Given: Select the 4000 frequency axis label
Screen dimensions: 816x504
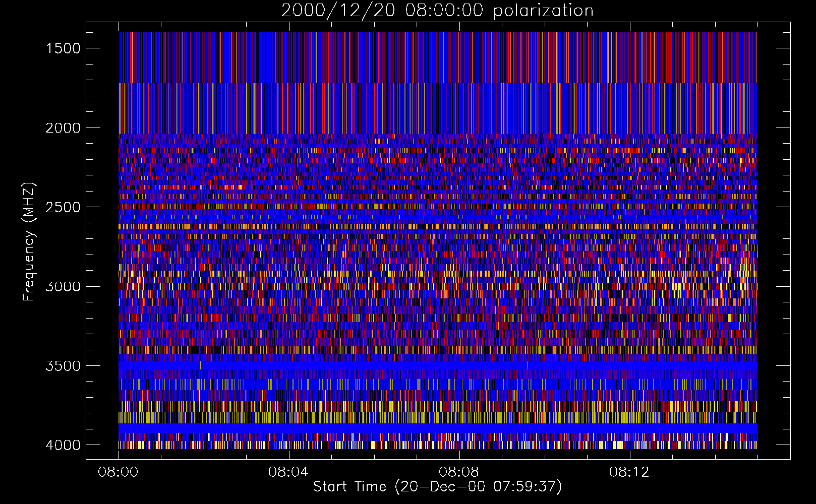Looking at the screenshot, I should pyautogui.click(x=63, y=446).
